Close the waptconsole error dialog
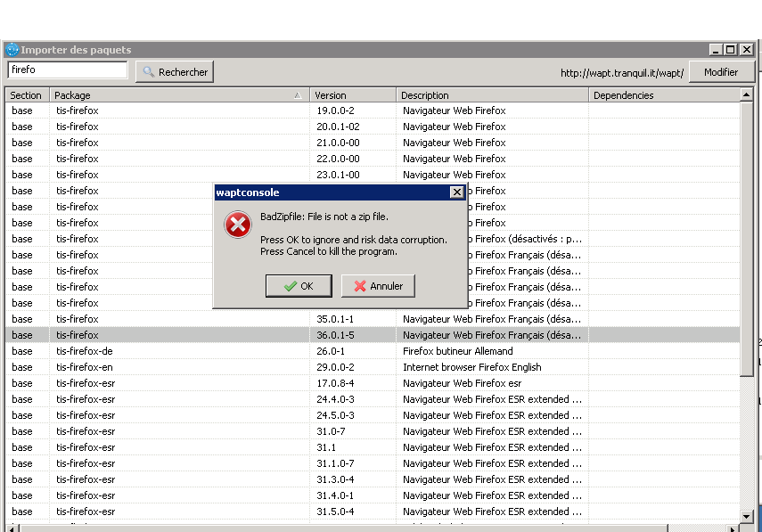 click(x=457, y=192)
